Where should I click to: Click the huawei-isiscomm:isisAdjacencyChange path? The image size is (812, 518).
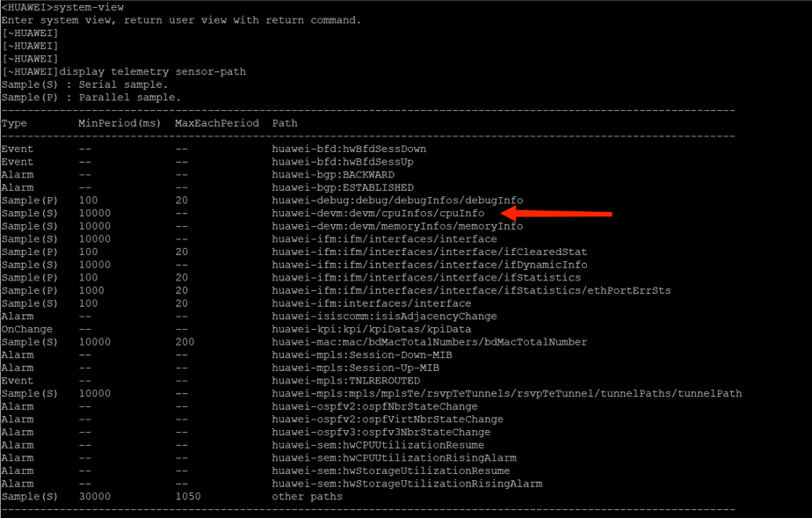[x=384, y=316]
